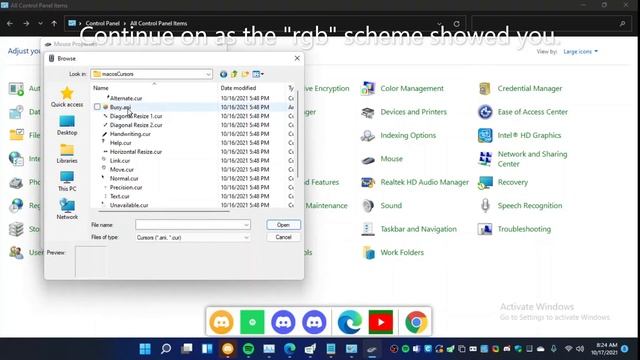Open taskbar Search magnifier icon
640x360 pixels.
tap(166, 349)
